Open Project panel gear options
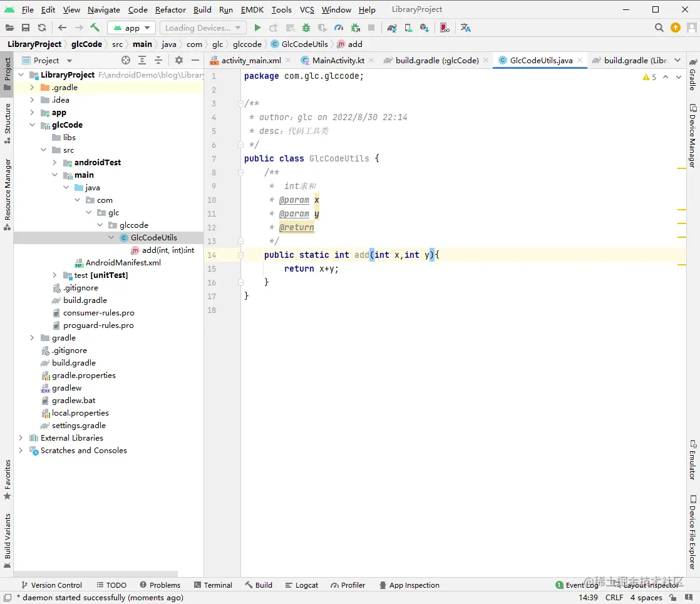Image resolution: width=700 pixels, height=604 pixels. [179, 60]
